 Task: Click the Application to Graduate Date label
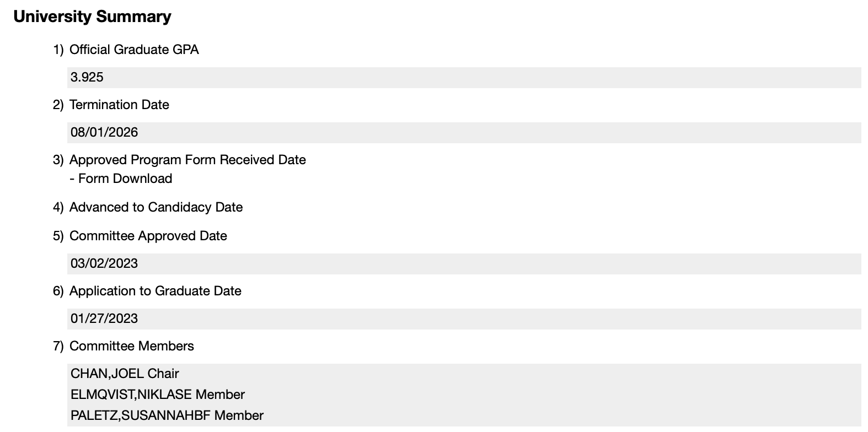click(x=156, y=291)
